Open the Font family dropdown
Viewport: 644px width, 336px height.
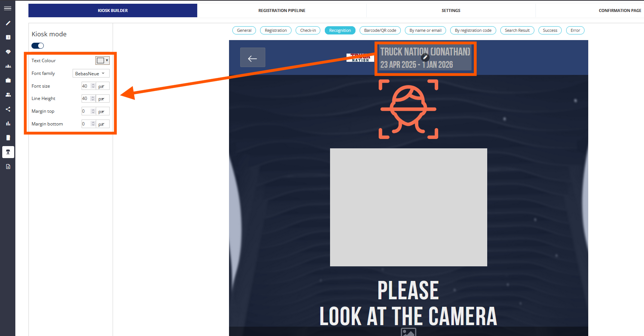(91, 73)
